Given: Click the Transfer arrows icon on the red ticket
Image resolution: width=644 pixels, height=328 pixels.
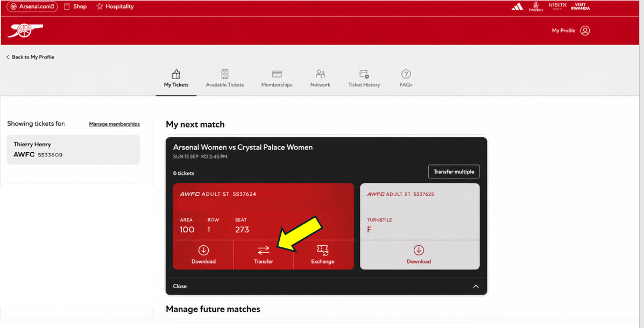Looking at the screenshot, I should tap(263, 250).
